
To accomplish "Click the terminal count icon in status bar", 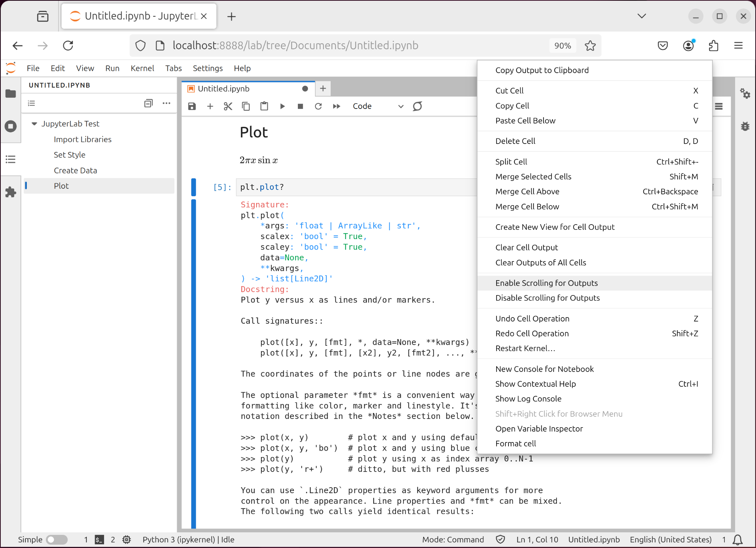I will [99, 539].
